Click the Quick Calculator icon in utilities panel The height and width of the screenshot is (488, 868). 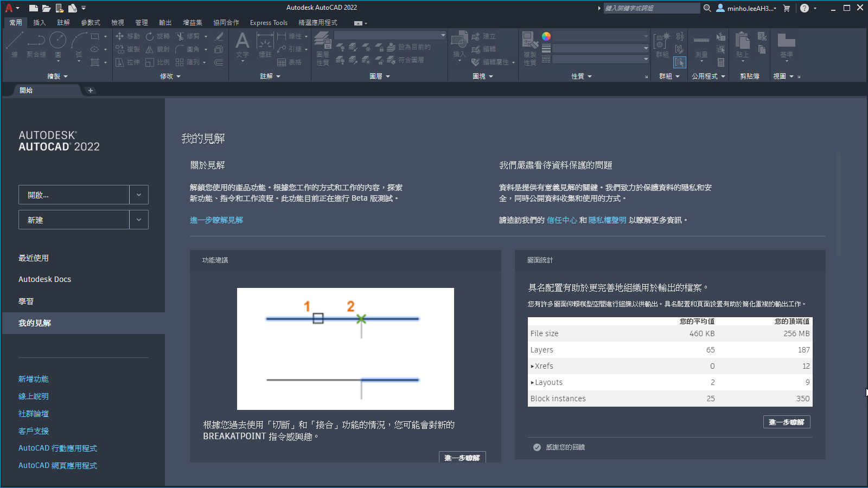point(721,62)
